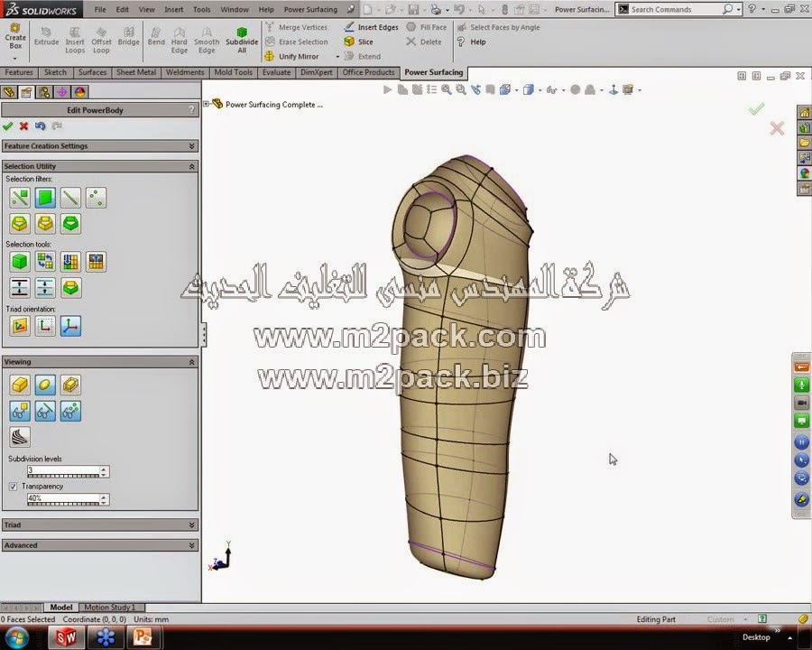
Task: Open the Motion Study 1 tab
Action: coord(109,608)
